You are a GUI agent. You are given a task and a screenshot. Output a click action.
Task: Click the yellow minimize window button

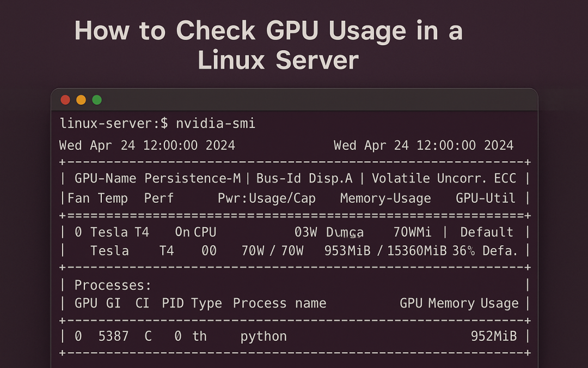81,100
